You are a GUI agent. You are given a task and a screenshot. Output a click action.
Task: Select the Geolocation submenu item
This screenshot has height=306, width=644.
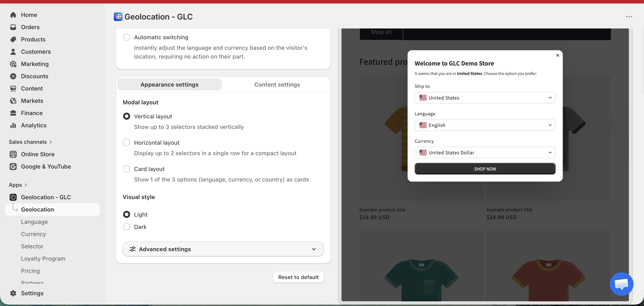pos(53,209)
